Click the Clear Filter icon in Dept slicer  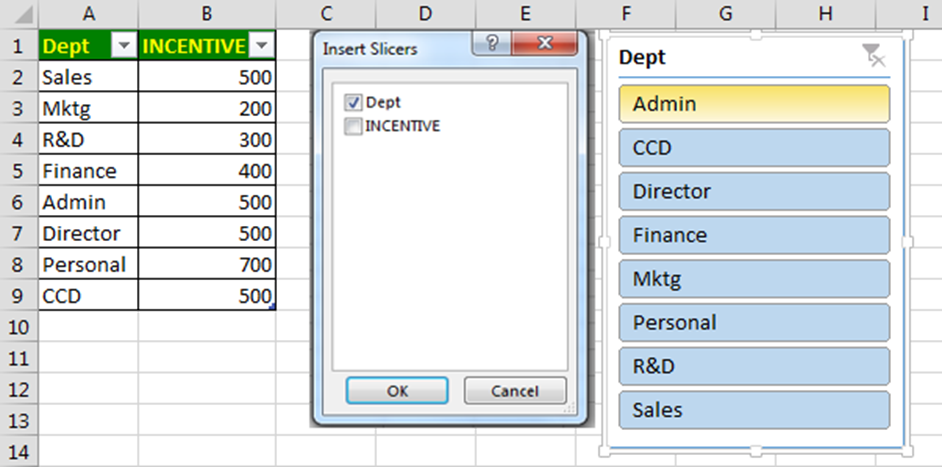(x=874, y=57)
